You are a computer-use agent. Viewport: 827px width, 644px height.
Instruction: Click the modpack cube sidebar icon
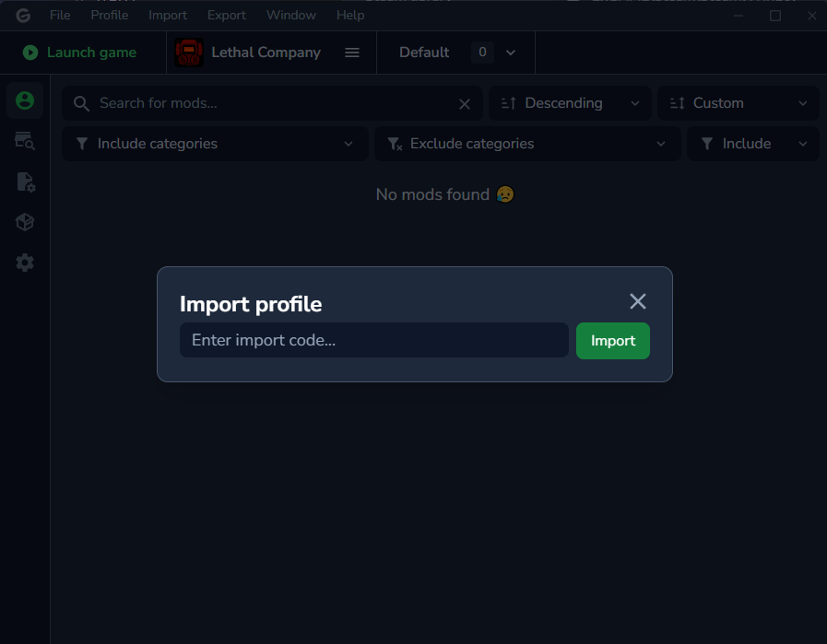click(25, 222)
